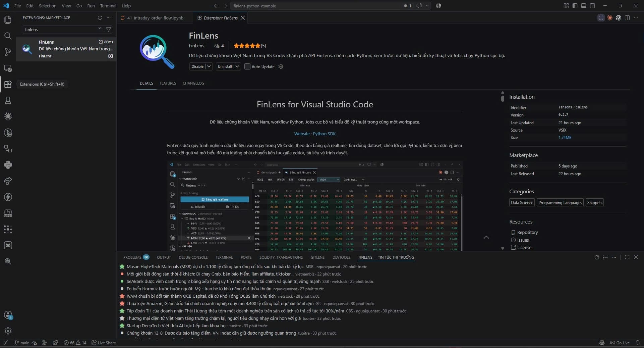The height and width of the screenshot is (348, 644).
Task: Close the Extension: FinLens tab
Action: point(243,18)
